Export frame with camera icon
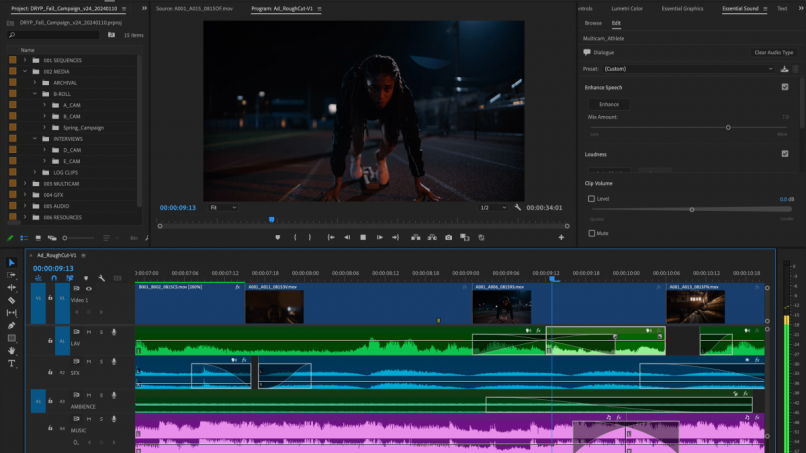This screenshot has width=806, height=453. (449, 238)
